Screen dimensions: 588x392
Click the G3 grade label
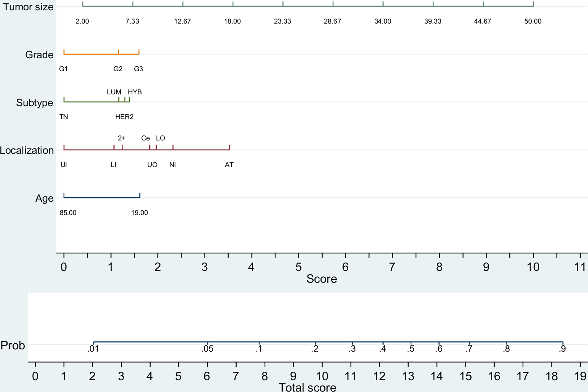click(138, 69)
